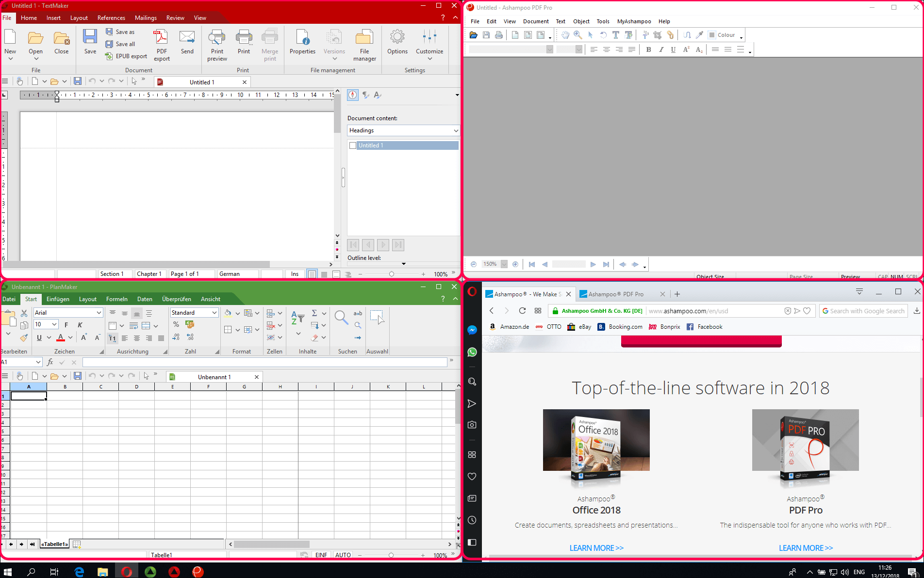This screenshot has width=924, height=578.
Task: Click Print icon in PDF Pro toolbar
Action: (499, 35)
